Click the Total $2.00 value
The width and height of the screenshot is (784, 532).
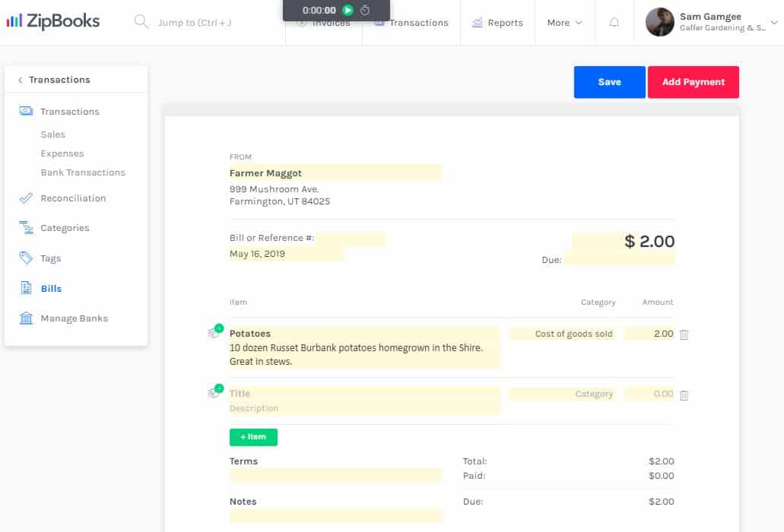(661, 461)
